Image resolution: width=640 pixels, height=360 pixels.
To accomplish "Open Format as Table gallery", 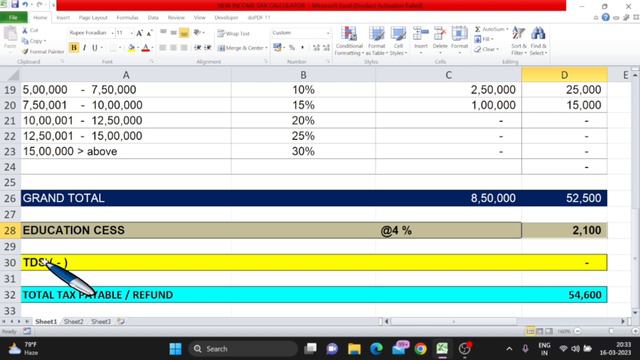I will tap(376, 41).
